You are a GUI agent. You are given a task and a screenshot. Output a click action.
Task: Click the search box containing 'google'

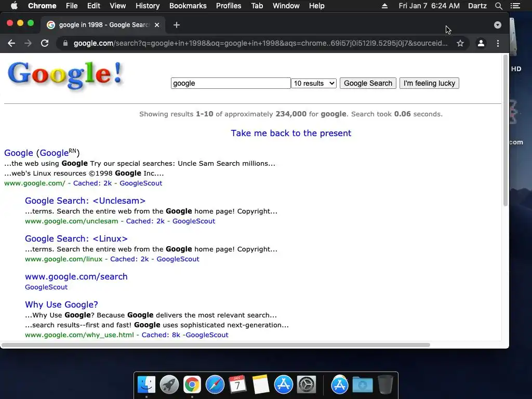click(231, 83)
